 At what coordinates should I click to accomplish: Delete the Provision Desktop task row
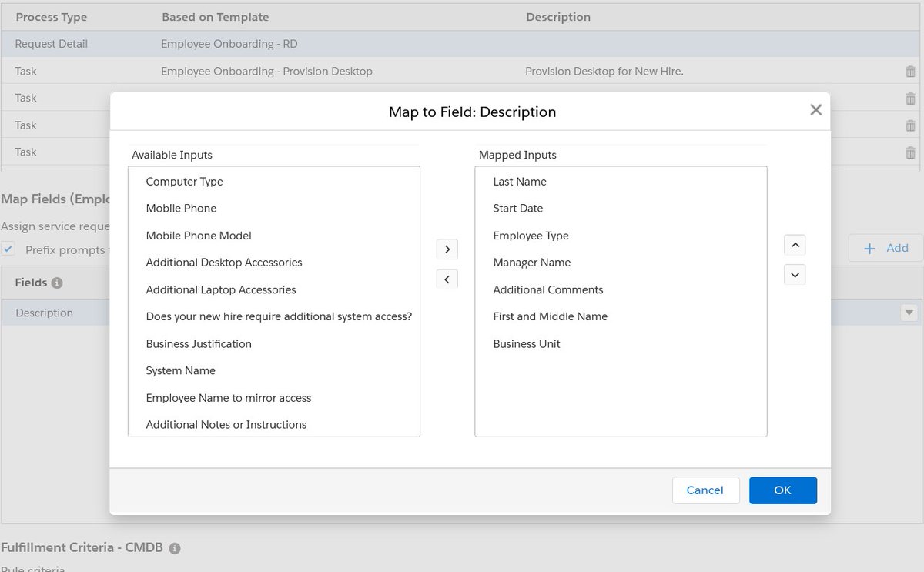click(x=910, y=72)
